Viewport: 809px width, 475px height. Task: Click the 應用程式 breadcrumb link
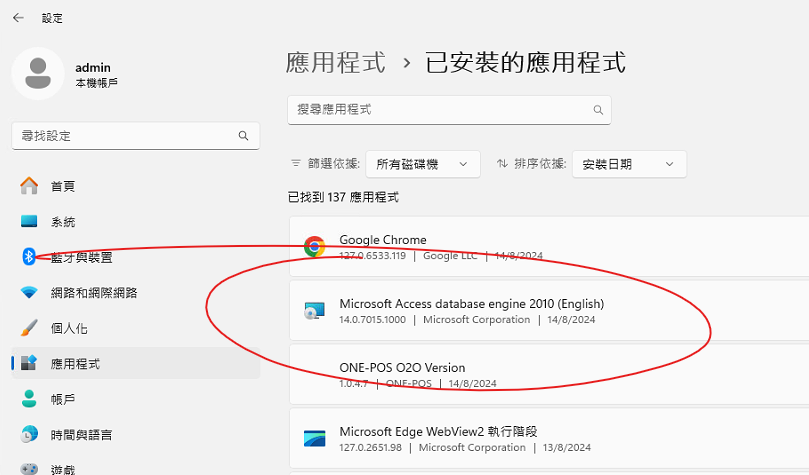pos(335,62)
